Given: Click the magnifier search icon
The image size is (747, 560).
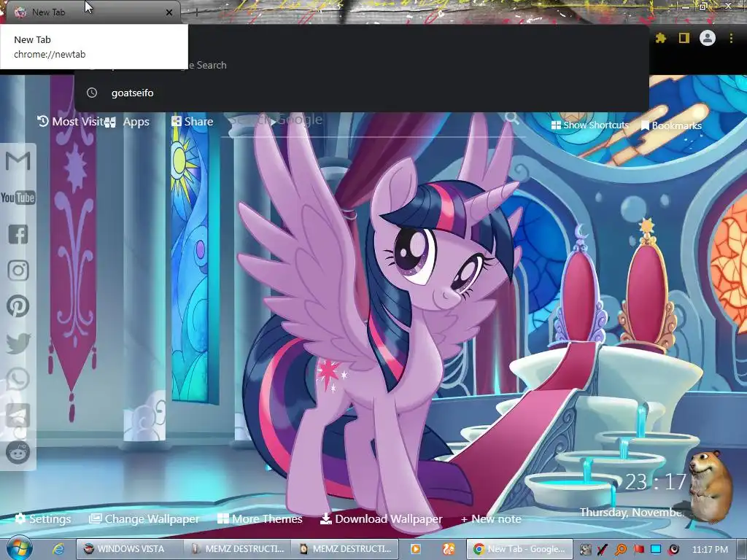Looking at the screenshot, I should click(x=511, y=117).
